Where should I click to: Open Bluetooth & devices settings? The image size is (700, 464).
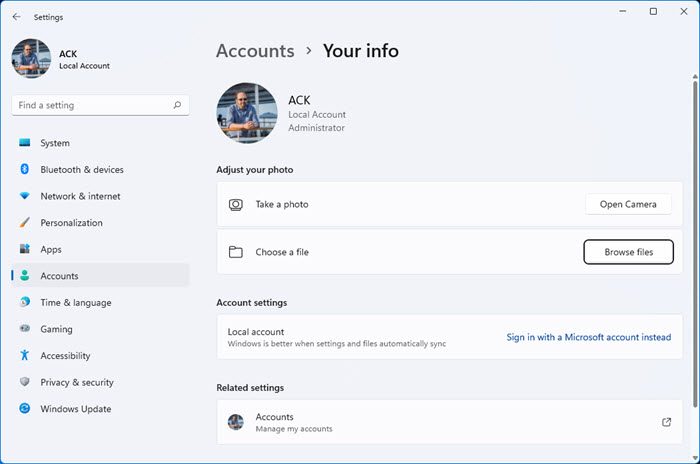pyautogui.click(x=82, y=170)
